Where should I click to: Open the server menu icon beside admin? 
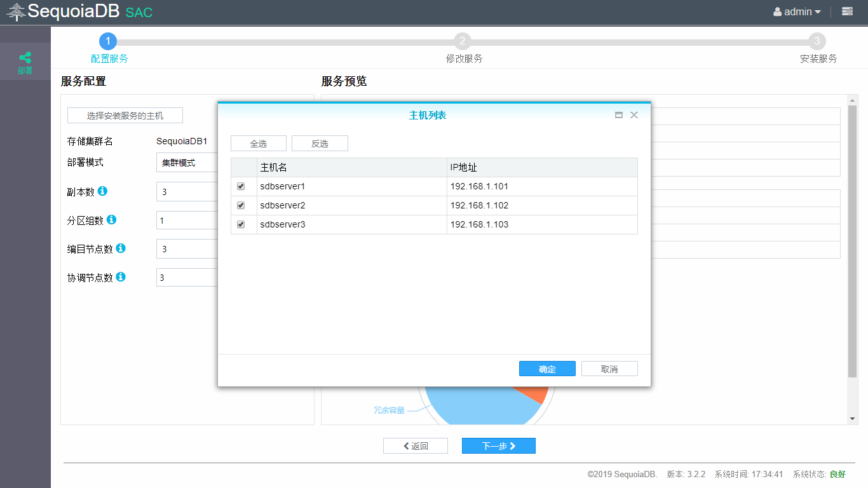click(x=847, y=11)
